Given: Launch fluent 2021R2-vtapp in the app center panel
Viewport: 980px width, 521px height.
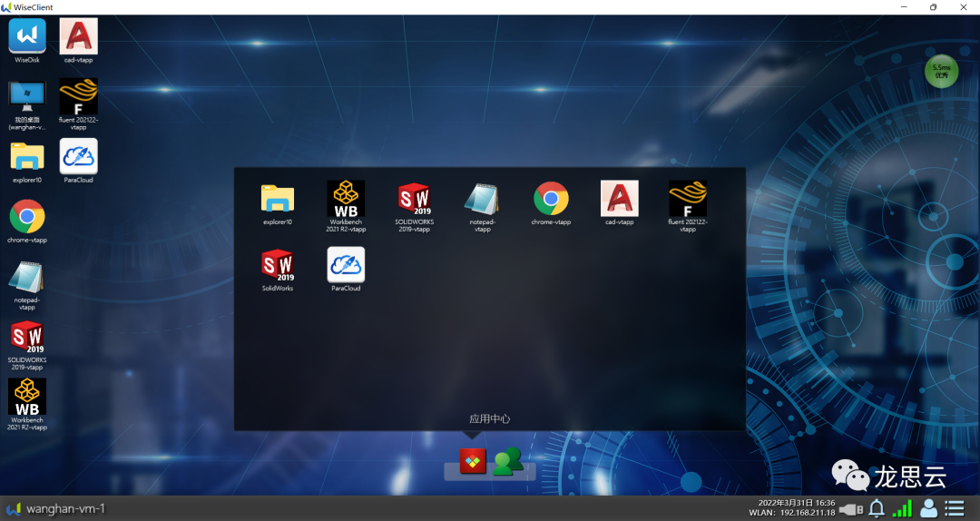Looking at the screenshot, I should point(688,200).
